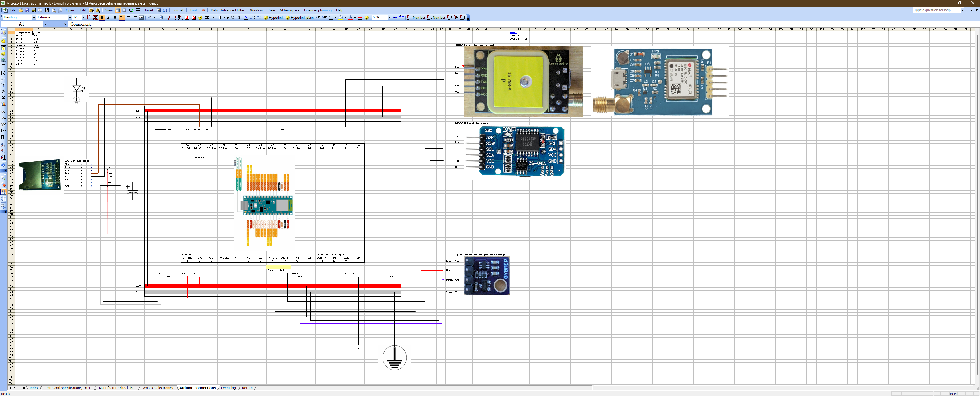Viewport: 980px width, 396px height.
Task: Click the Name Box showing A1
Action: [21, 24]
